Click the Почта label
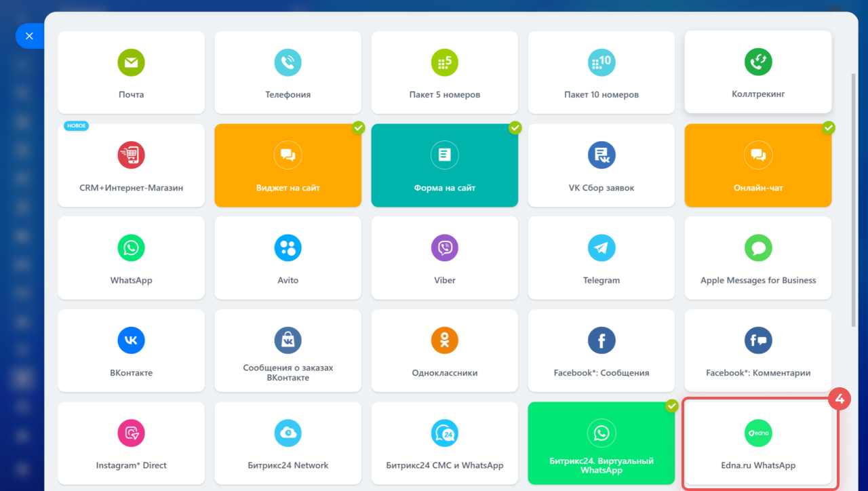This screenshot has width=868, height=491. [131, 95]
